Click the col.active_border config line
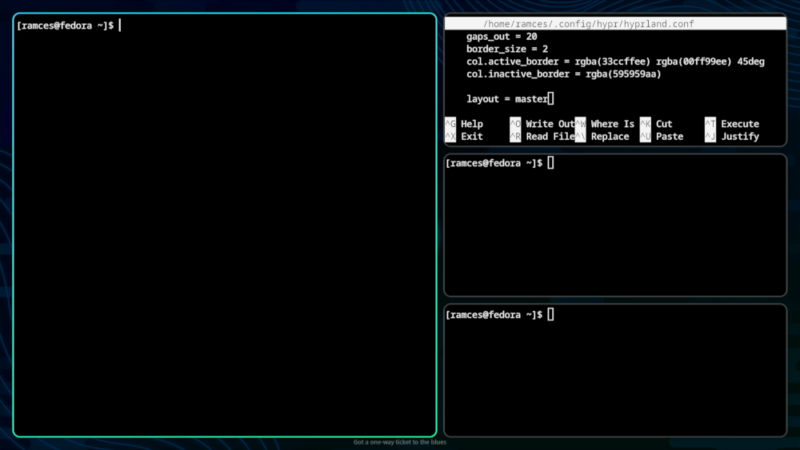 point(615,62)
